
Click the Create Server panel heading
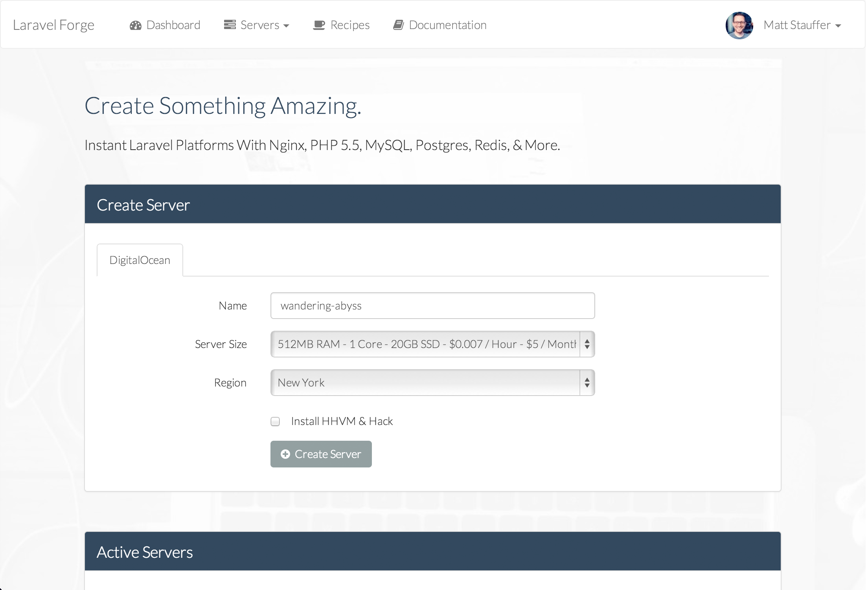(x=143, y=205)
